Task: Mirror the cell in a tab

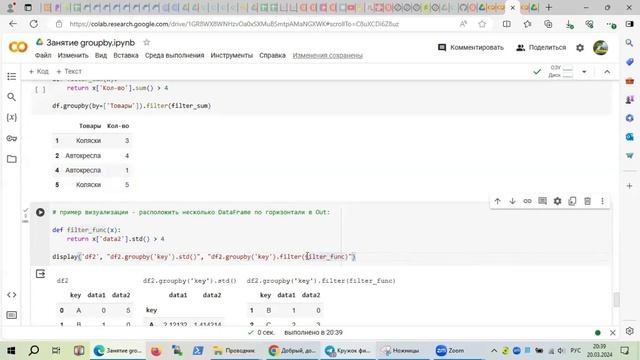Action: (x=572, y=201)
